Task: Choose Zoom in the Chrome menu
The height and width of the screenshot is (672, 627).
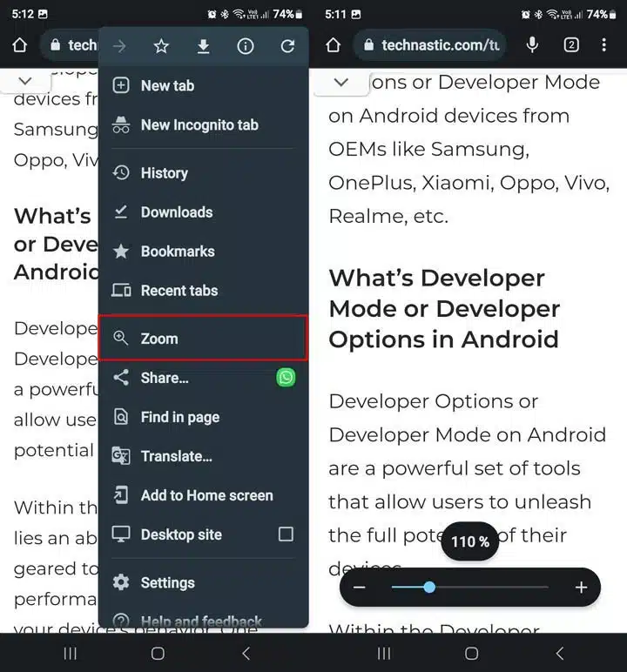Action: 203,339
